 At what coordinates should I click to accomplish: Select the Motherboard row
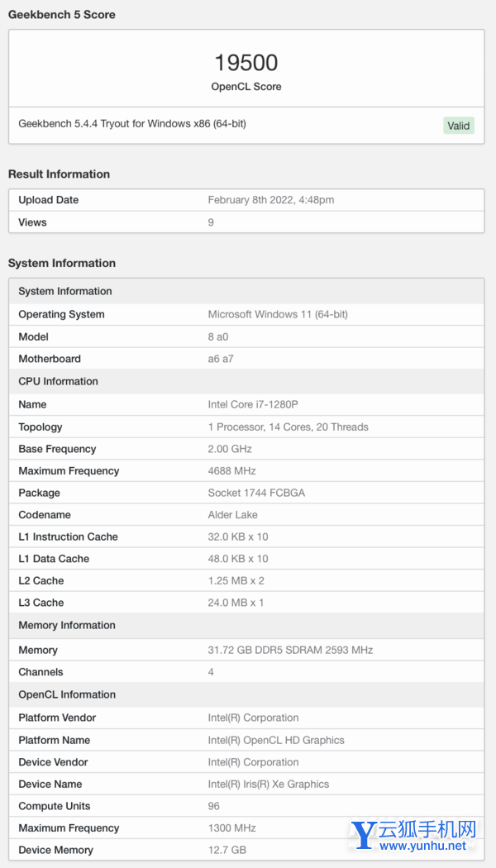[x=246, y=359]
